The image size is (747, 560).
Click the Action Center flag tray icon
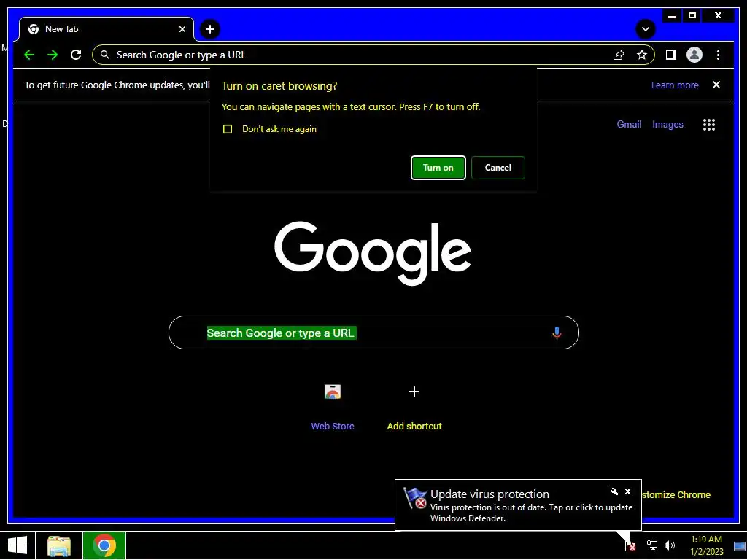click(630, 545)
